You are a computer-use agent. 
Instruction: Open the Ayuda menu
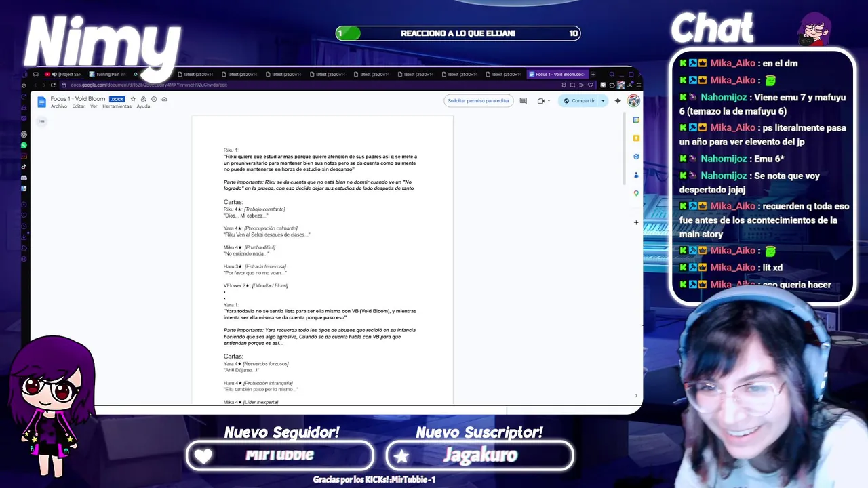(x=143, y=106)
